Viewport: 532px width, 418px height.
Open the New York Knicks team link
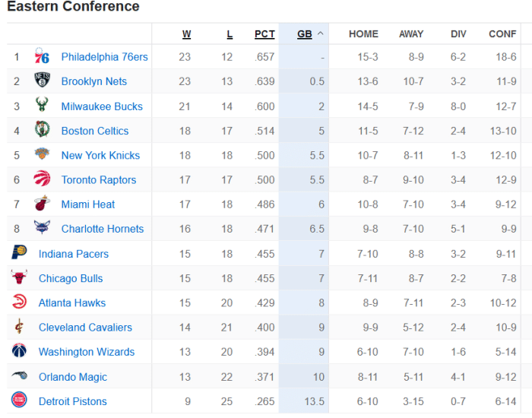[x=100, y=155]
